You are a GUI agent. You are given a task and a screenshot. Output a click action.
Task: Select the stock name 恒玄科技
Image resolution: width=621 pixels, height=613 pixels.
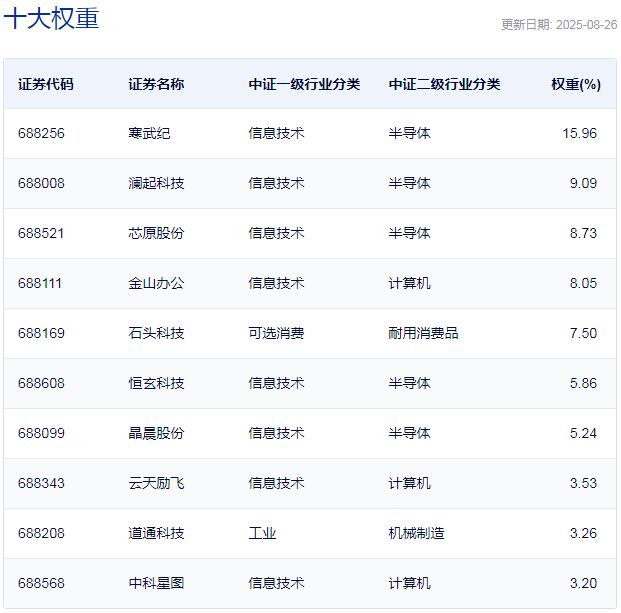[x=156, y=383]
